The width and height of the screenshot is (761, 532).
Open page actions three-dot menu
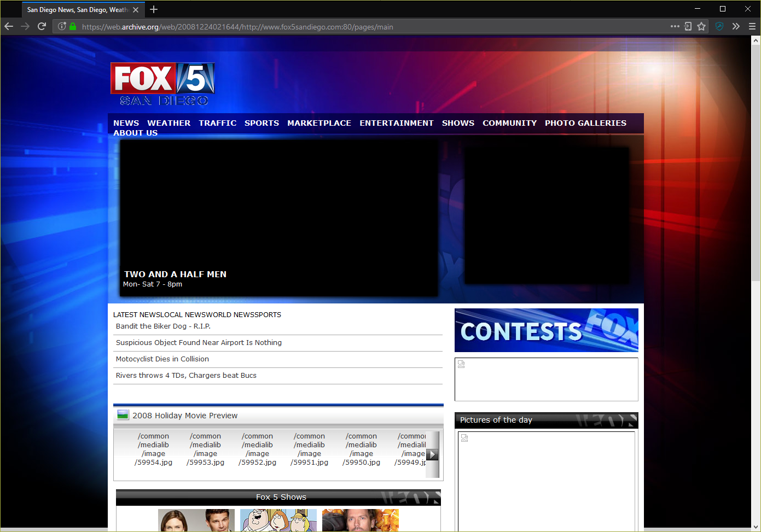(675, 26)
